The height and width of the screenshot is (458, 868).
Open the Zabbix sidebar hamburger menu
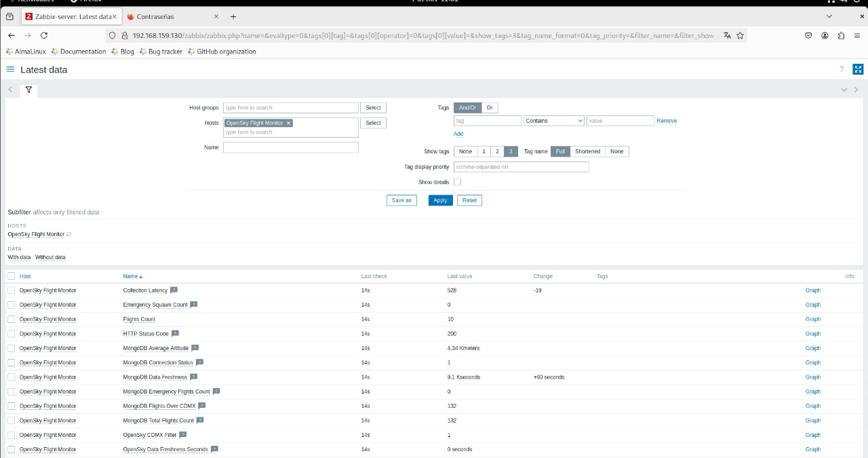pyautogui.click(x=10, y=69)
